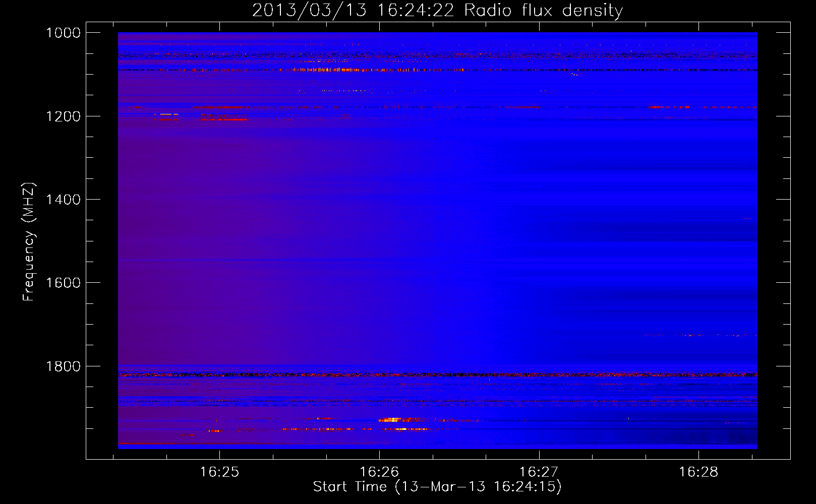Click the 'Frequency (MHZ)' axis label

29,242
